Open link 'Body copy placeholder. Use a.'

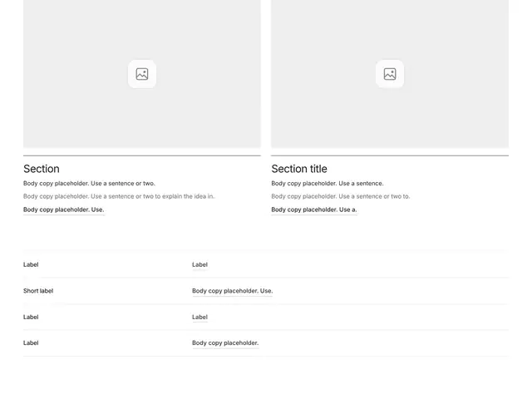click(x=314, y=209)
